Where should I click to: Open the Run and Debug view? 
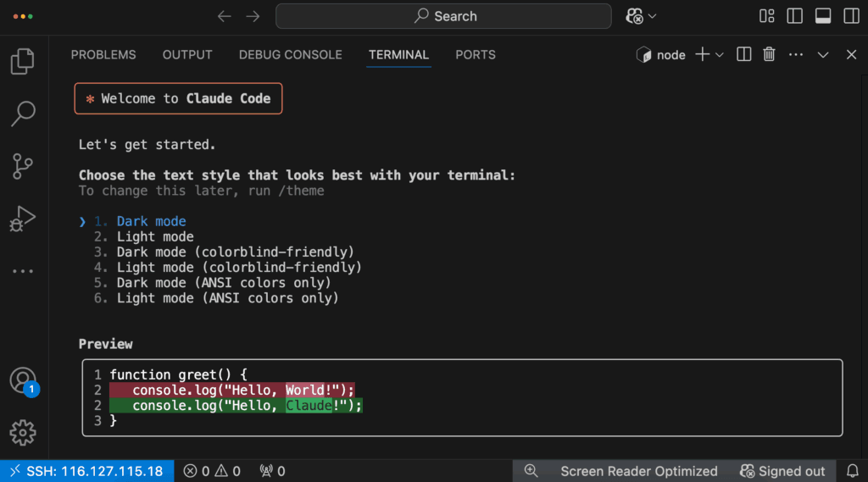tap(23, 219)
